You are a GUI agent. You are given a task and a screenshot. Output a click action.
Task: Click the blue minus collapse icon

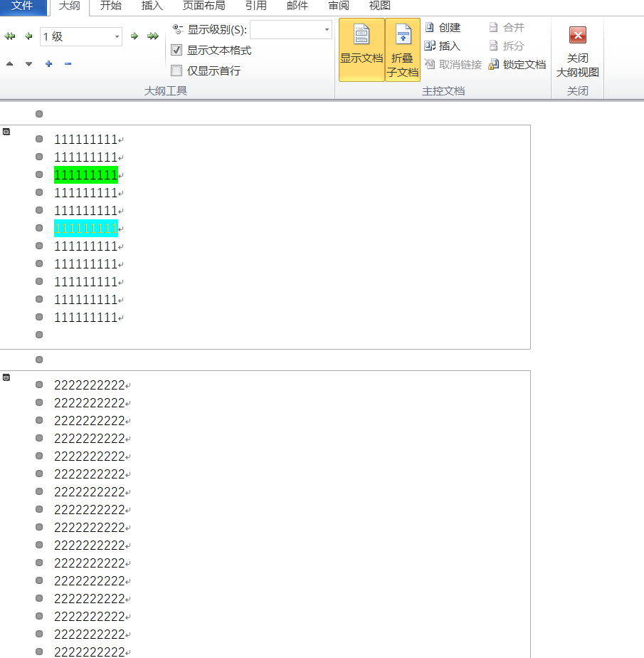tap(68, 64)
